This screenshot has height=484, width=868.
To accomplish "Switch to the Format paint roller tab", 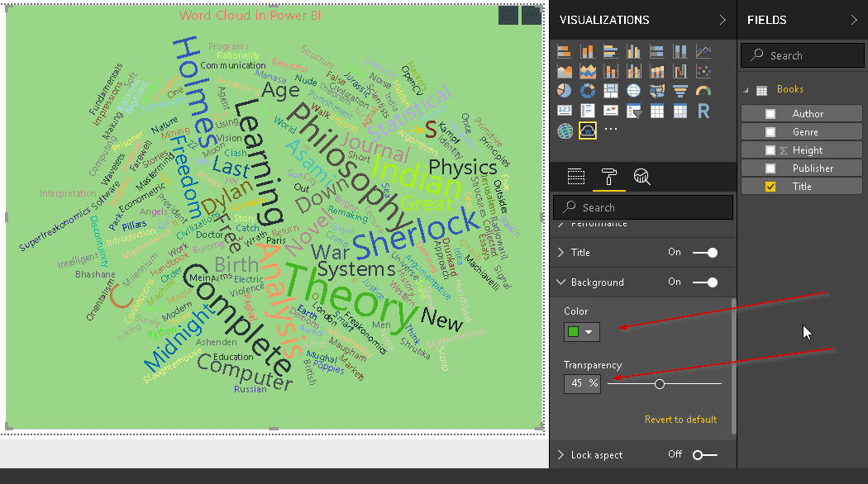I will 609,177.
